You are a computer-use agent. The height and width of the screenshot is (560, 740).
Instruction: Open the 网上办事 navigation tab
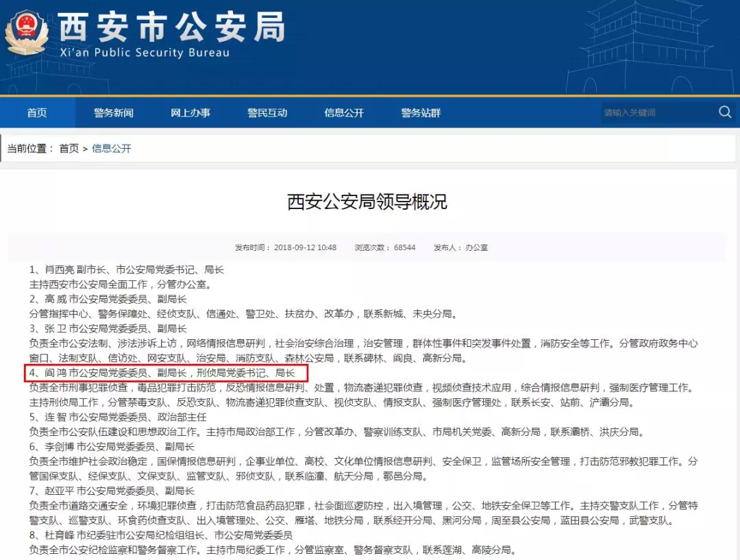190,112
